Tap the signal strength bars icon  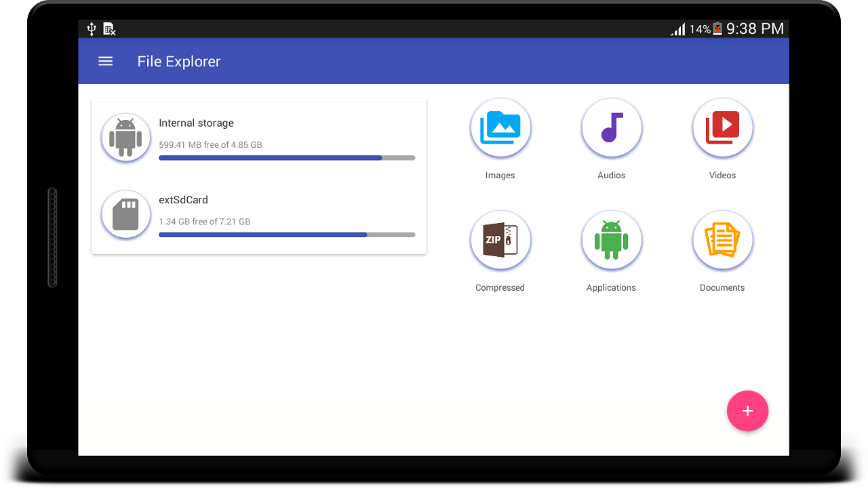677,29
